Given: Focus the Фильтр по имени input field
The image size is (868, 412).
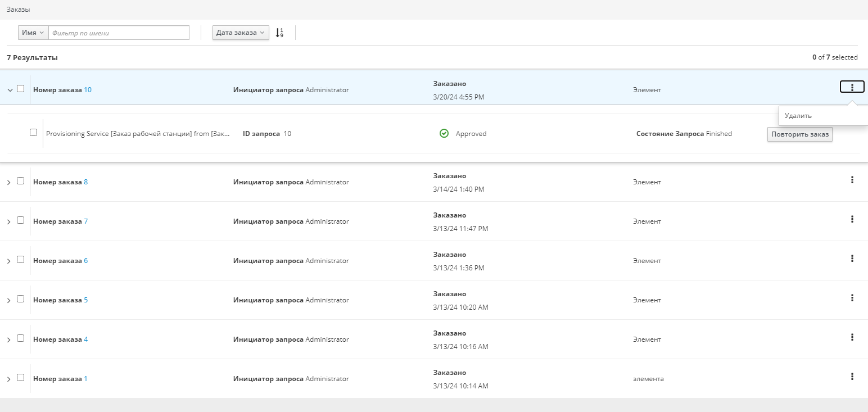Looking at the screenshot, I should click(x=119, y=33).
